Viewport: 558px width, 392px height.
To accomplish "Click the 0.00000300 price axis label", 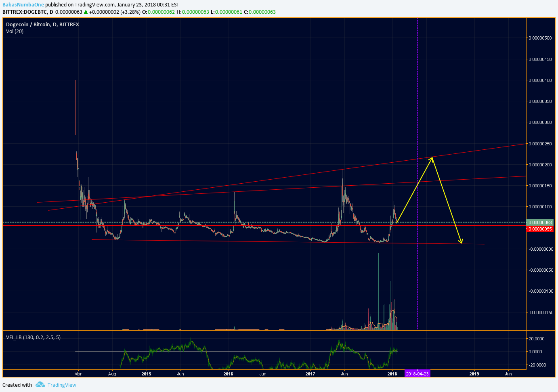I will 540,122.
